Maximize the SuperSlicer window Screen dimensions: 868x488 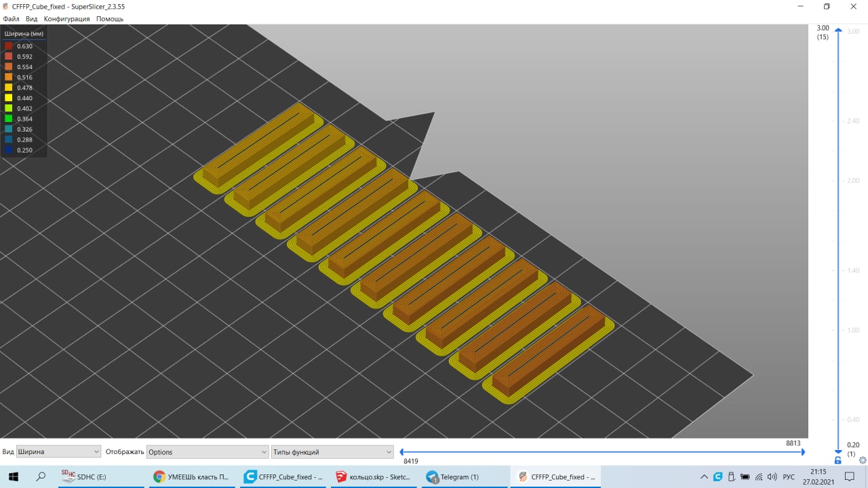coord(827,6)
